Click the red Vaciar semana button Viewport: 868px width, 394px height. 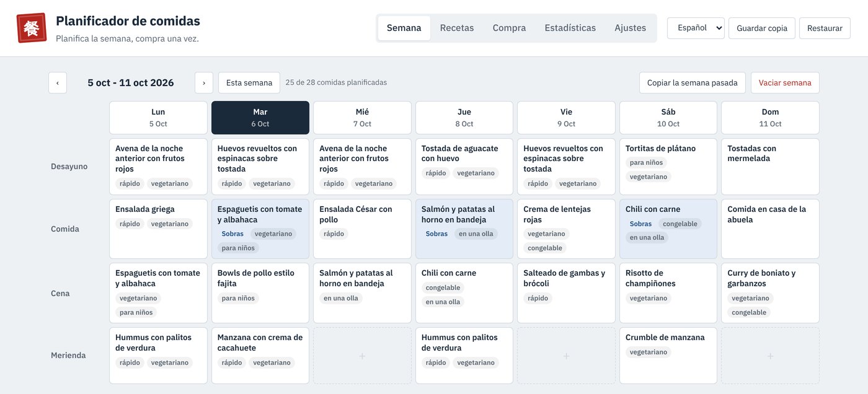(785, 83)
